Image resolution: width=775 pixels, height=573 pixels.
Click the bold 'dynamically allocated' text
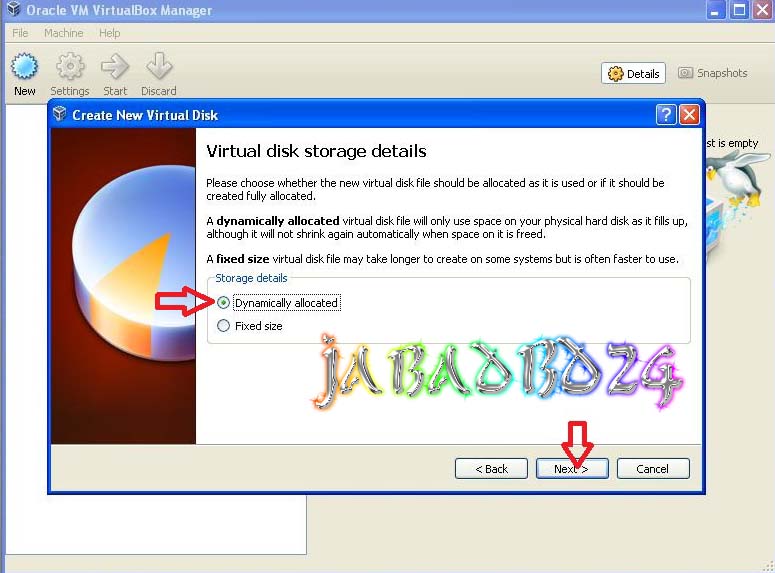(278, 221)
